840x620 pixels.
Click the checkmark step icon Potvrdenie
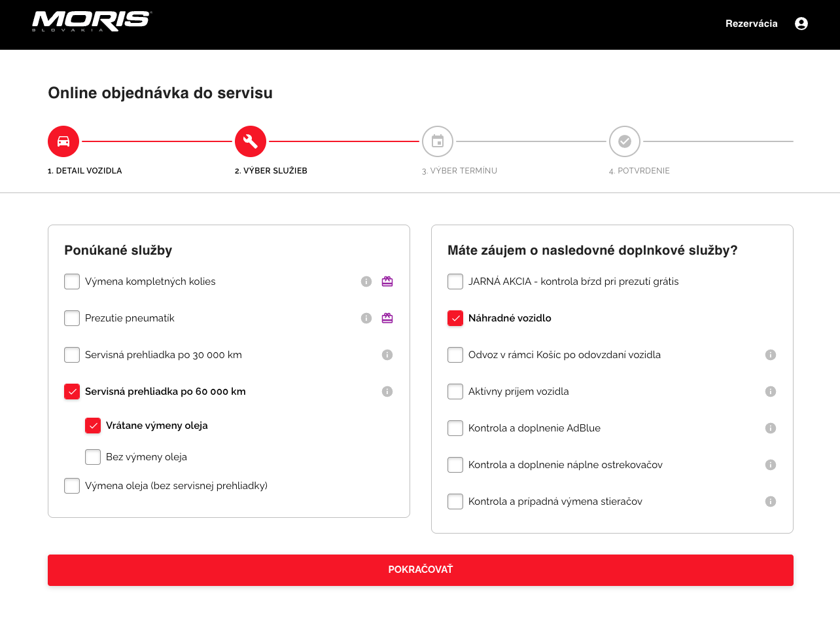(x=625, y=141)
